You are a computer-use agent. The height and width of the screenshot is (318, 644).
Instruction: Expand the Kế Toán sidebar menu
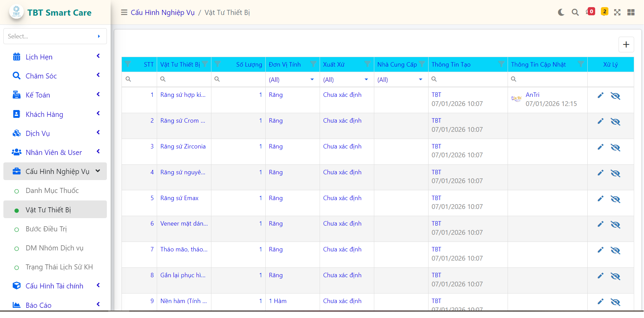pyautogui.click(x=55, y=95)
